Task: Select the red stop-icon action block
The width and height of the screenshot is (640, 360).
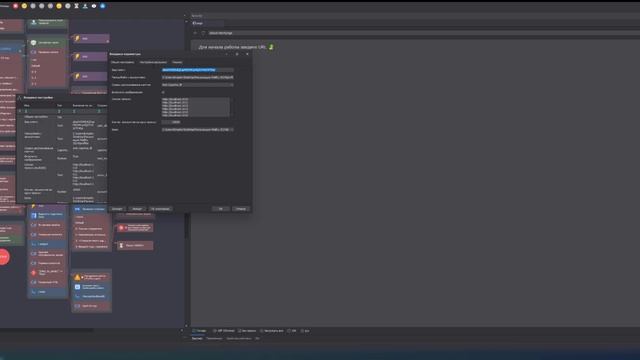Action: click(x=135, y=228)
